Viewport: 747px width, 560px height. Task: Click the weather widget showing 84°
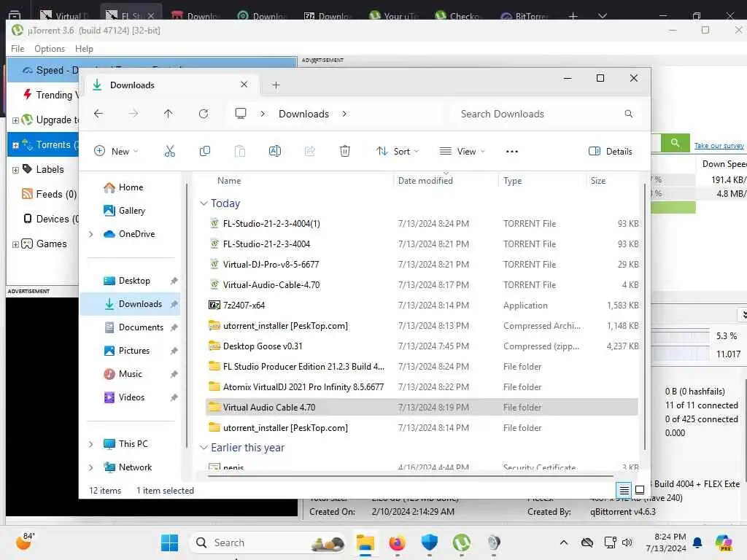[24, 542]
